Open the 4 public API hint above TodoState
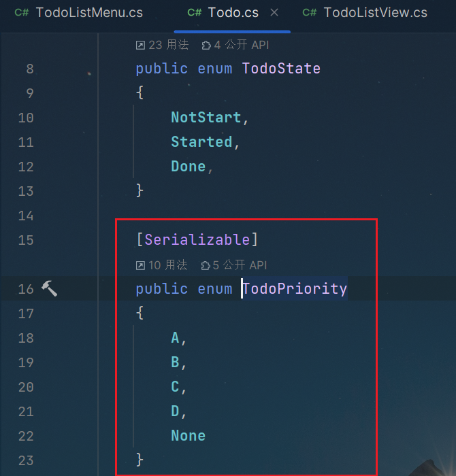This screenshot has width=456, height=476. point(235,45)
